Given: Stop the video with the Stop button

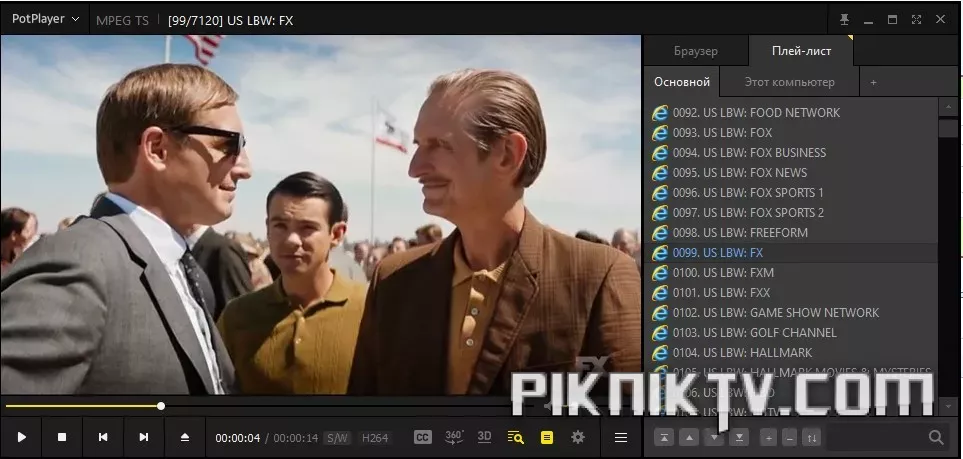Looking at the screenshot, I should pos(62,437).
